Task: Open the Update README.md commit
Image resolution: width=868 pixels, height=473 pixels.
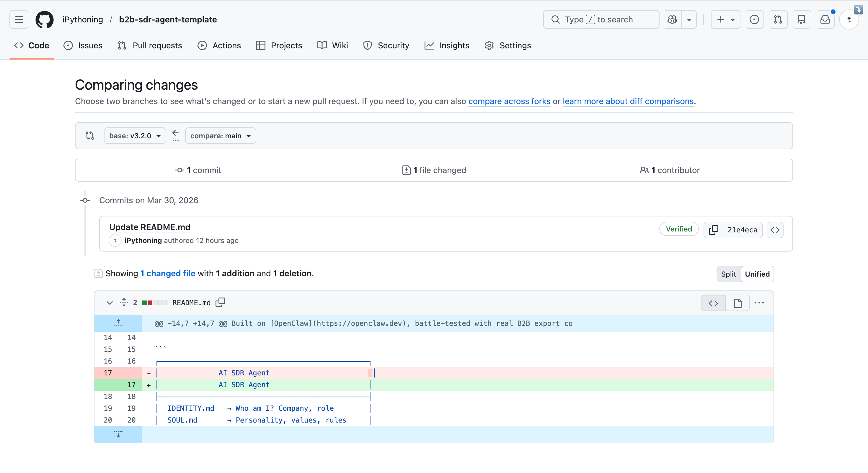Action: [x=150, y=227]
